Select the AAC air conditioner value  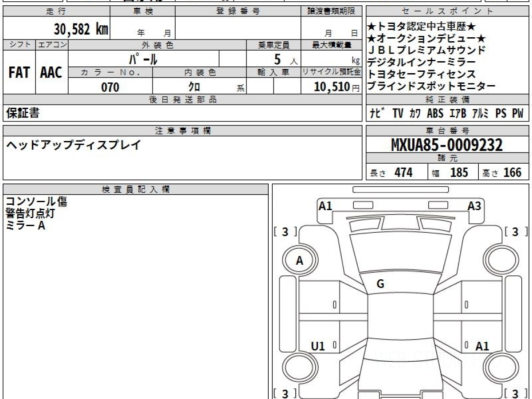click(x=51, y=73)
